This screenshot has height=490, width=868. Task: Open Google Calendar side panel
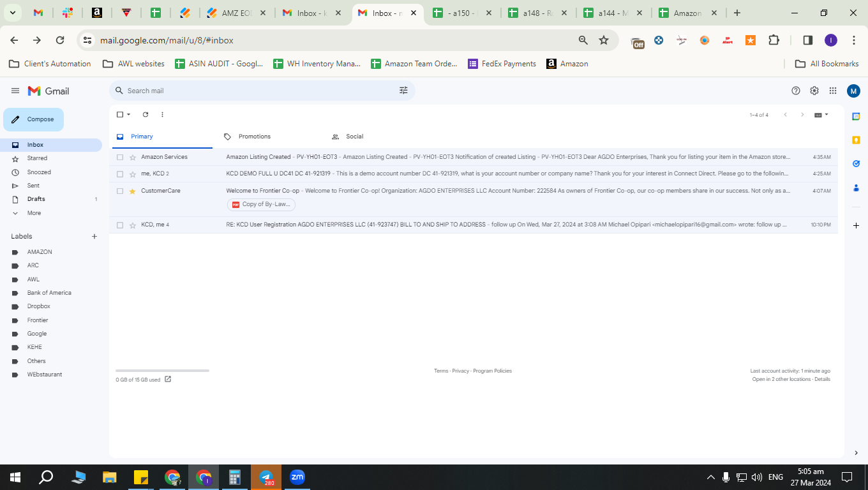click(x=856, y=116)
